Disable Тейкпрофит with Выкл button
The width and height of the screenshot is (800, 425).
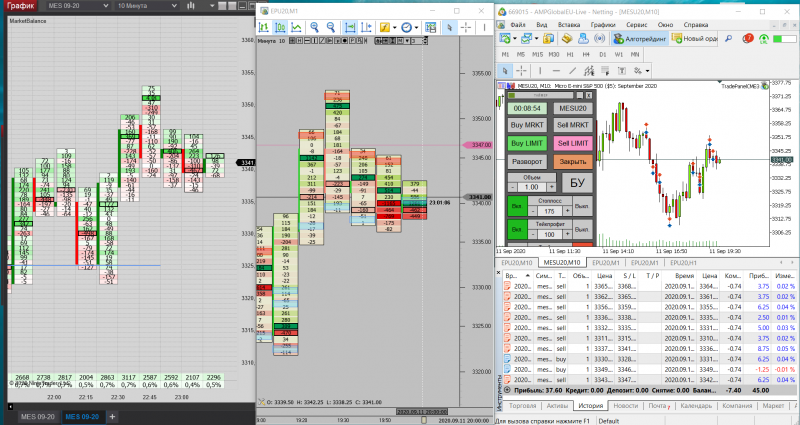click(x=582, y=230)
